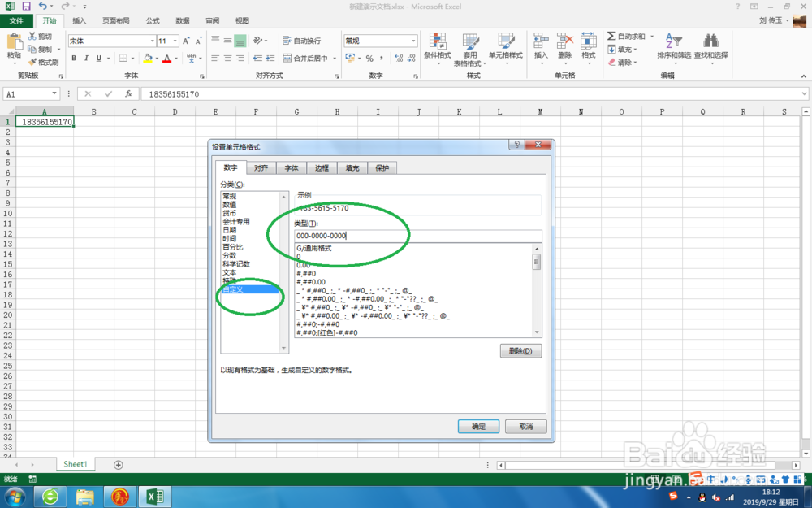This screenshot has height=508, width=812.
Task: Enable wrap text (自动换行)
Action: click(x=304, y=39)
